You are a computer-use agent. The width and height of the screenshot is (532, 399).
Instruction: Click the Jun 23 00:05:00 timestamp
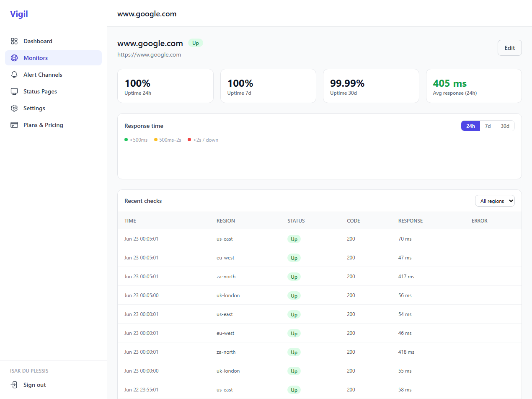pyautogui.click(x=142, y=295)
